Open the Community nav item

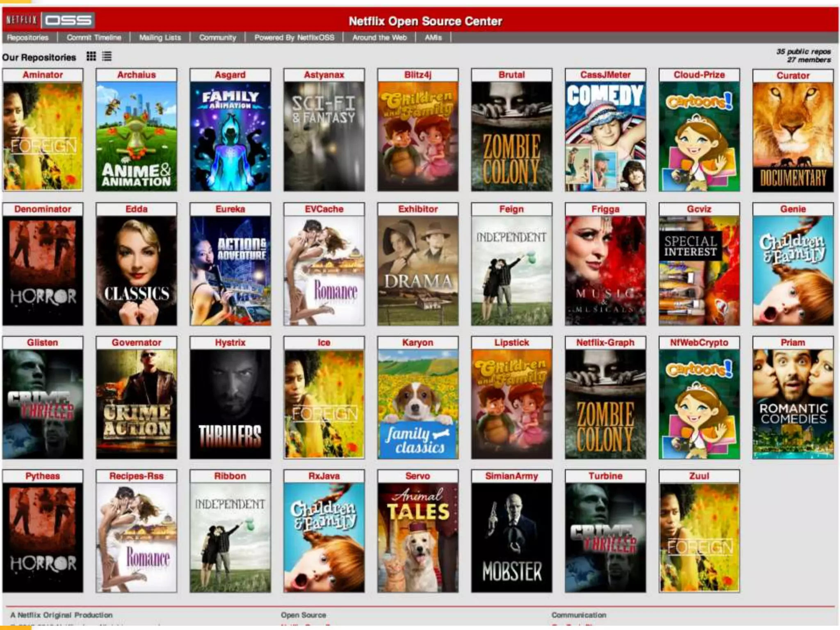218,38
